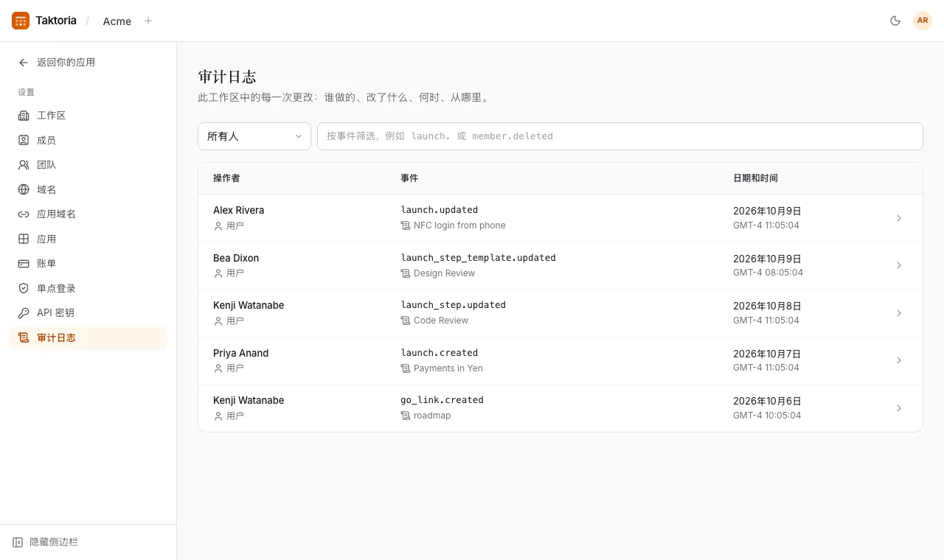Open 单点登录 shield item
Image resolution: width=944 pixels, height=560 pixels.
88,288
